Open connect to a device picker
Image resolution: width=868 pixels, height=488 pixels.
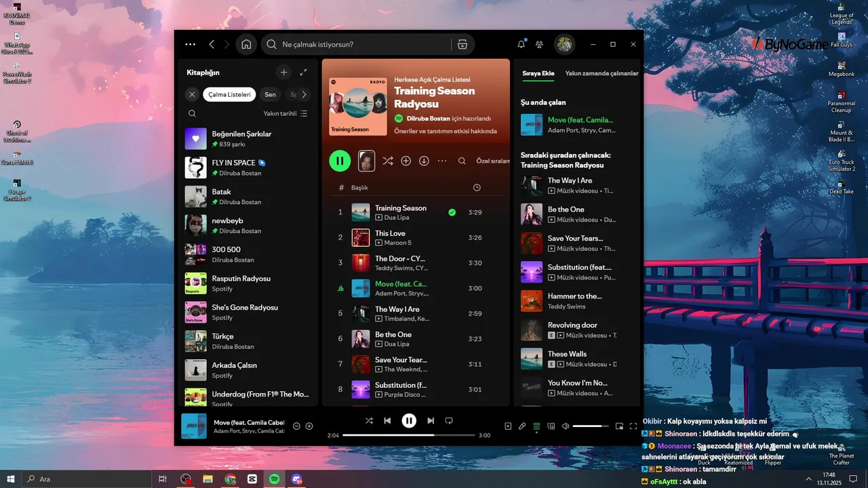click(551, 426)
